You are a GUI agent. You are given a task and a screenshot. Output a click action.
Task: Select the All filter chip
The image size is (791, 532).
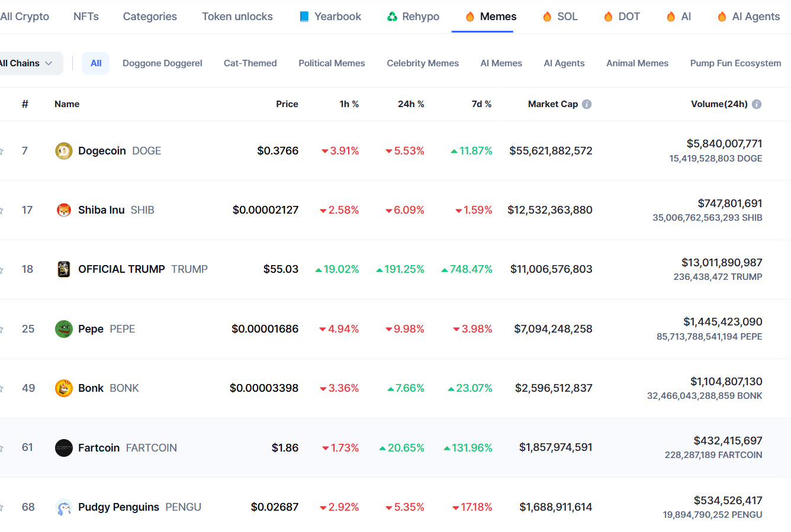(x=96, y=63)
